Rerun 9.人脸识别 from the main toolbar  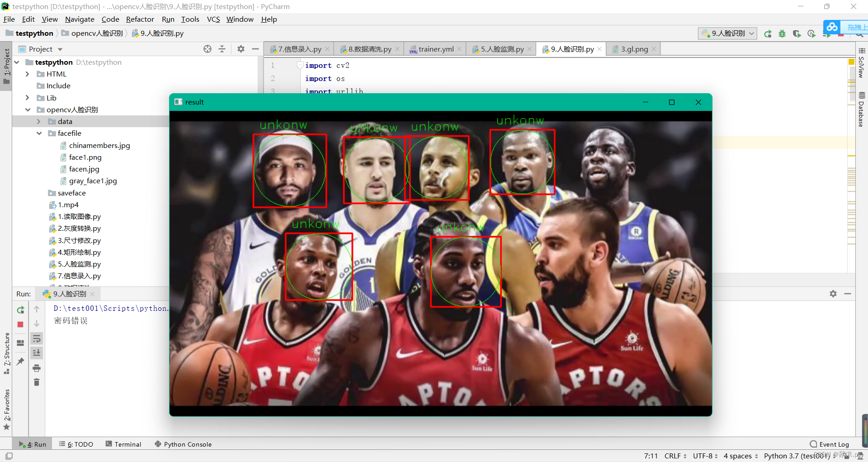pos(768,33)
